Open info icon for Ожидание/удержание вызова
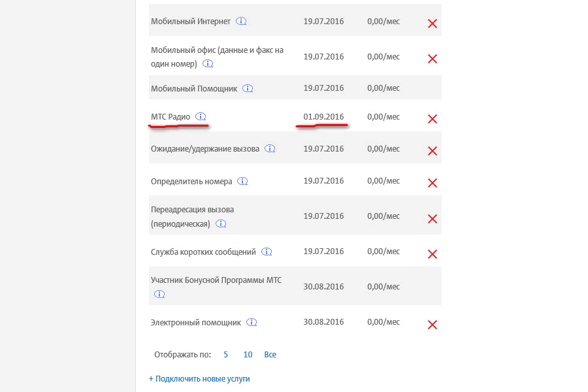588x392 pixels. click(x=270, y=149)
